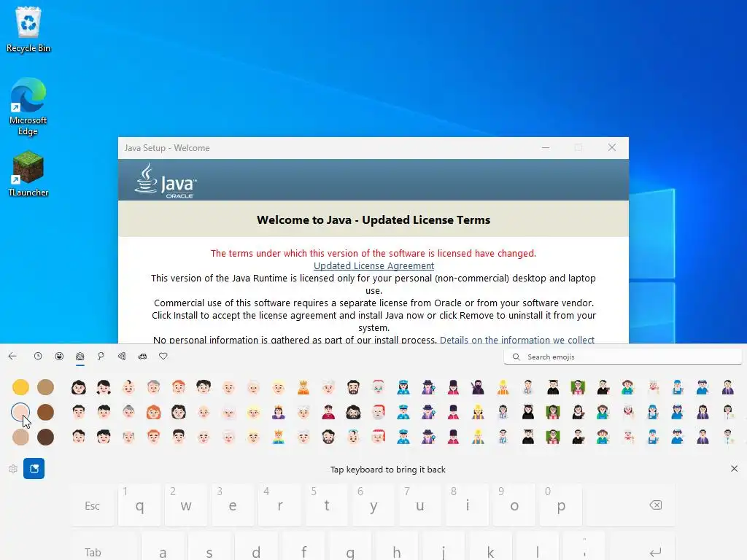Screen dimensions: 747x560
Task: Insert the crowned person in rainbow shirt emoji
Action: (278, 437)
